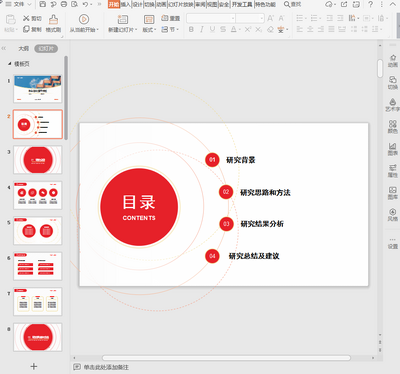Click the Clear Formatting eraser icon
The height and width of the screenshot is (374, 400).
(x=270, y=29)
